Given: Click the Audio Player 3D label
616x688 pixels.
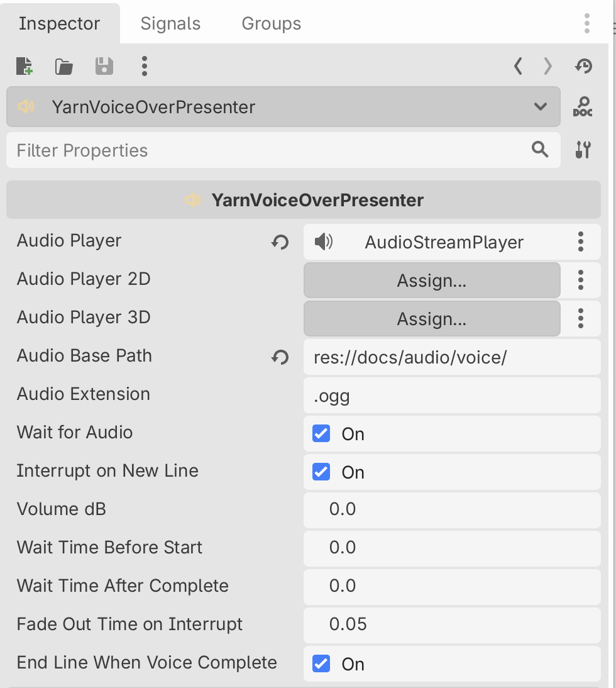Looking at the screenshot, I should (84, 317).
